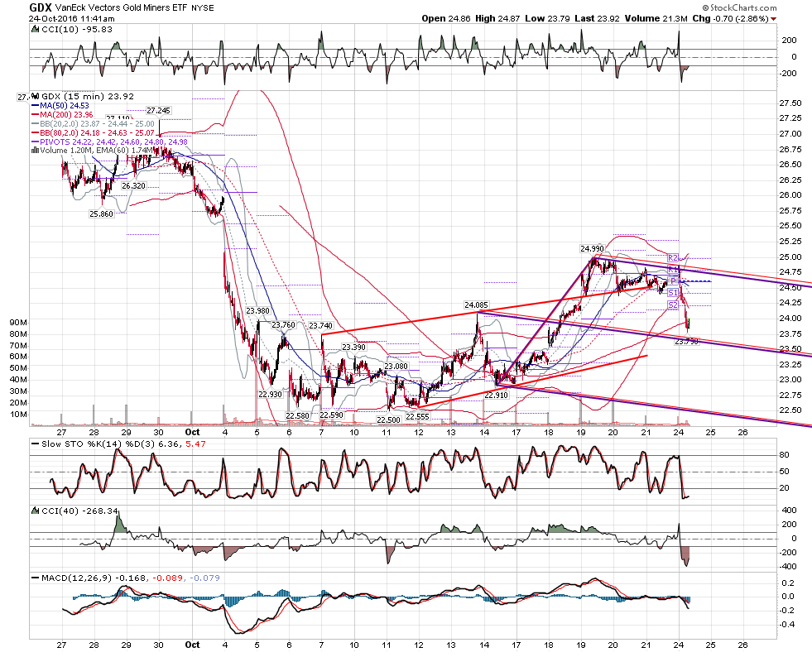Select the S2 pivot marker

point(672,305)
